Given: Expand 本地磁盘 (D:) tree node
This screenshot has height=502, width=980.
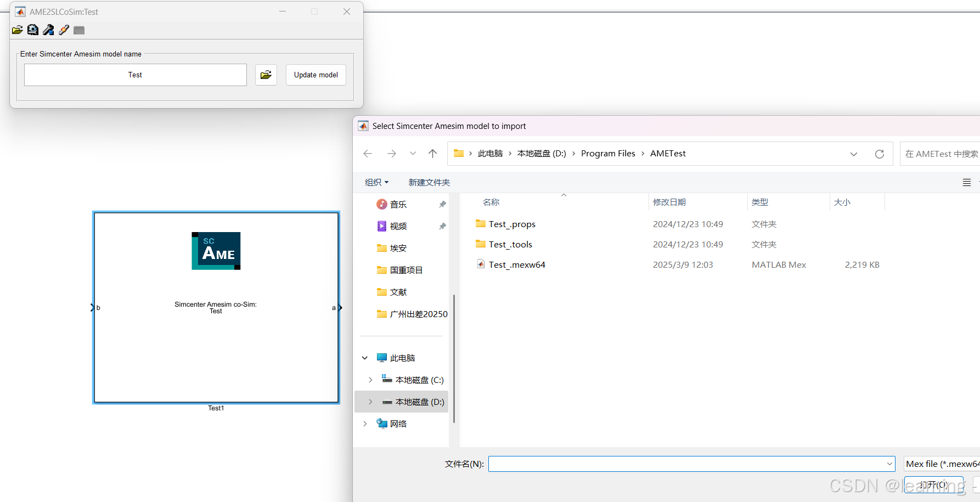Looking at the screenshot, I should tap(370, 402).
